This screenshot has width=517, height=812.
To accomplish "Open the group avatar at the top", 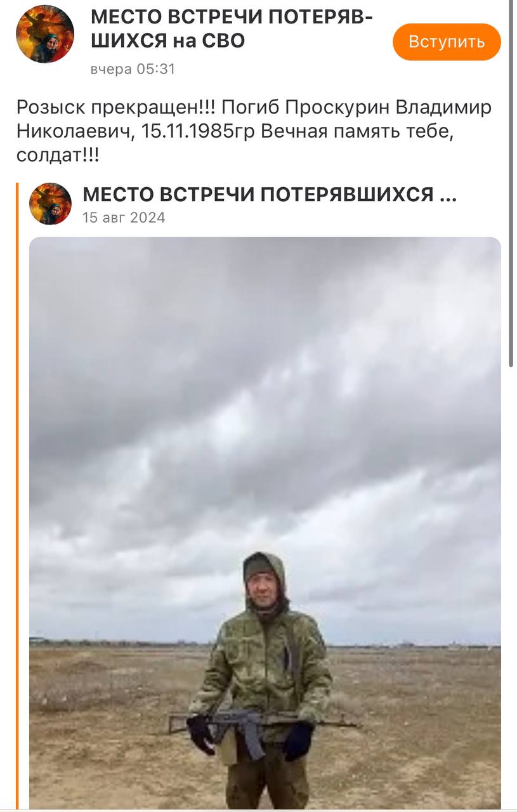I will click(45, 34).
